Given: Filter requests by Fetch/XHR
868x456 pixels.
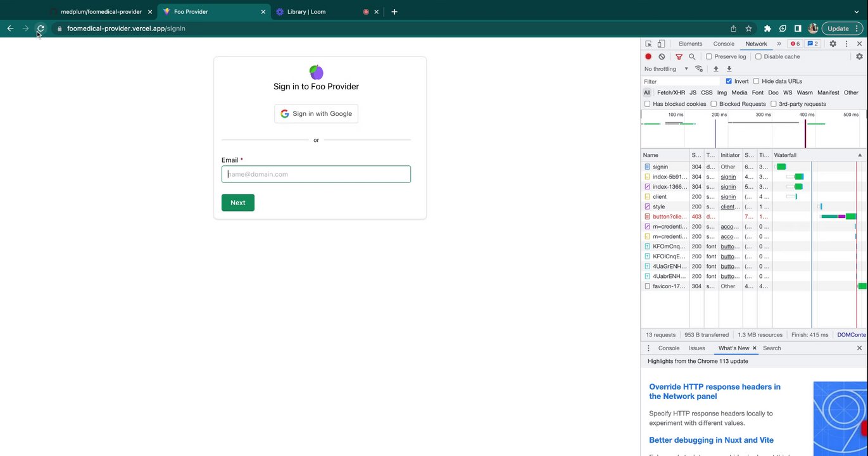Looking at the screenshot, I should (x=671, y=92).
